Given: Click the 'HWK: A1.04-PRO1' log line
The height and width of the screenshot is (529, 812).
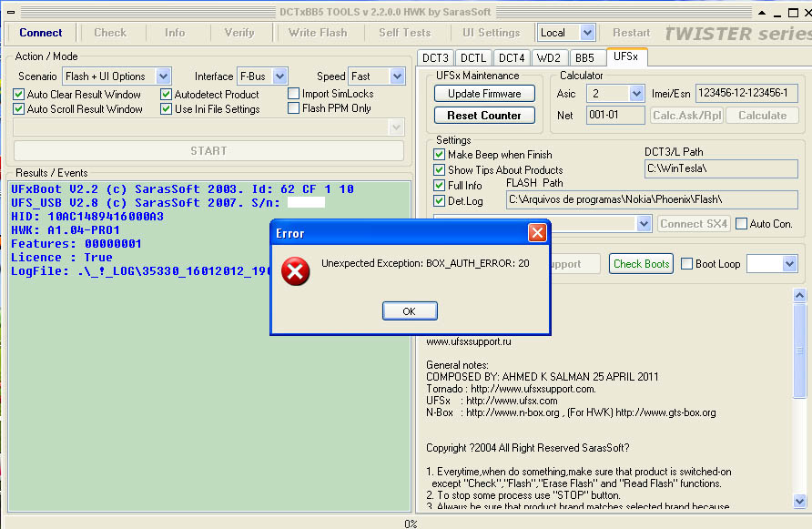Looking at the screenshot, I should tap(66, 230).
